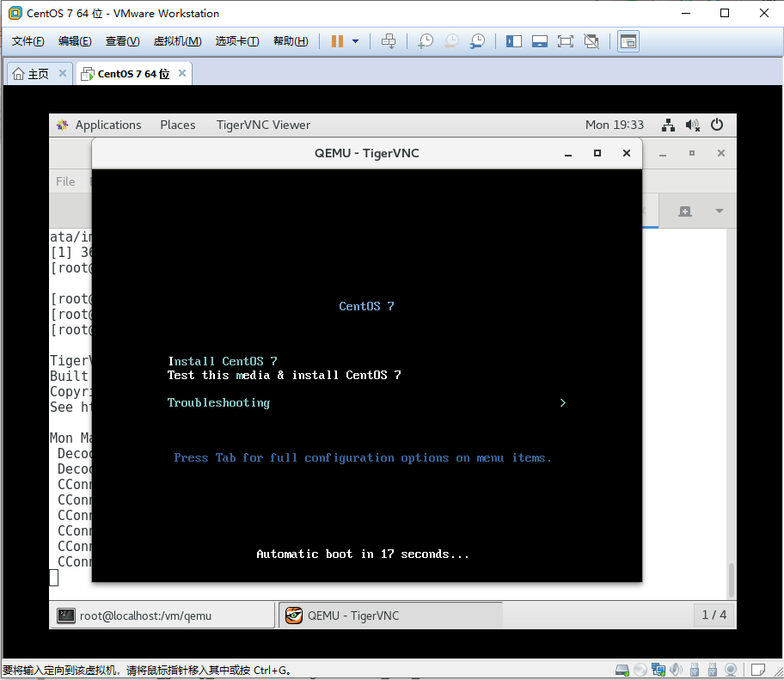Toggle the library sidebar view
This screenshot has width=784, height=680.
[x=513, y=41]
